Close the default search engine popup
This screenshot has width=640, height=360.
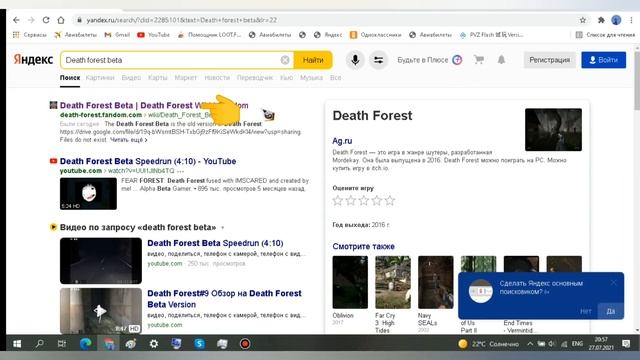613,282
